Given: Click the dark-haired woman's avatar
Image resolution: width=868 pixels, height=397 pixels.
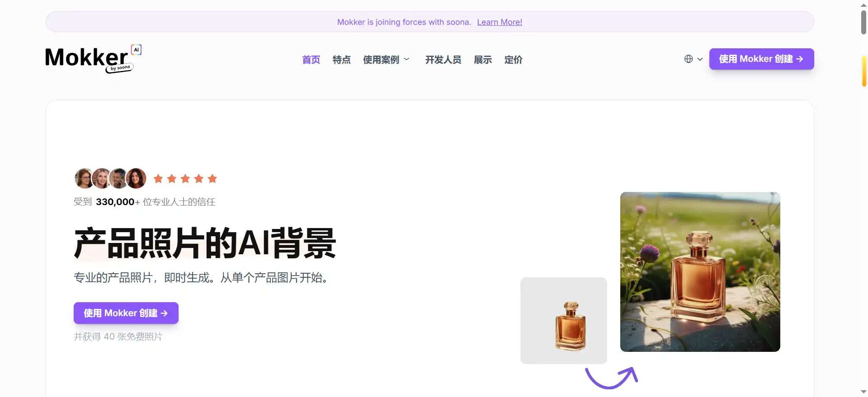Looking at the screenshot, I should point(136,178).
